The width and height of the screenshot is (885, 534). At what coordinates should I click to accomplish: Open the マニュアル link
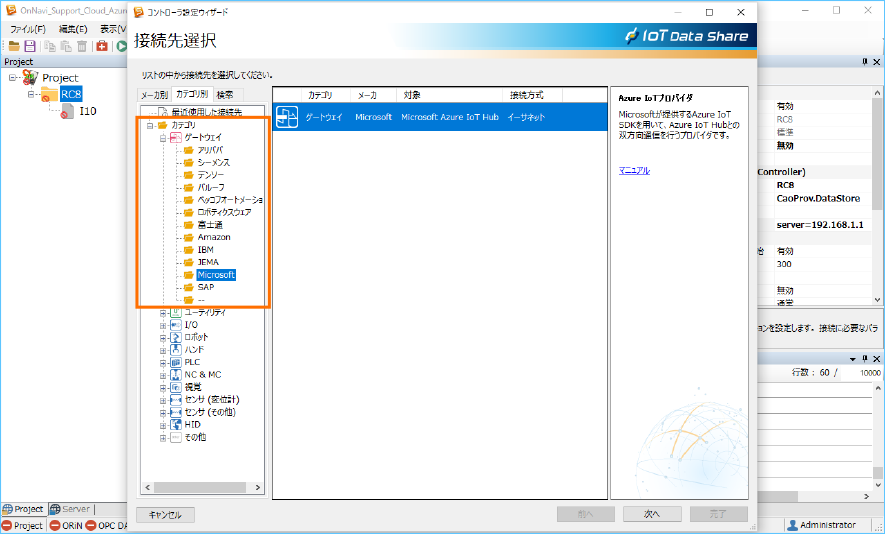pos(634,170)
